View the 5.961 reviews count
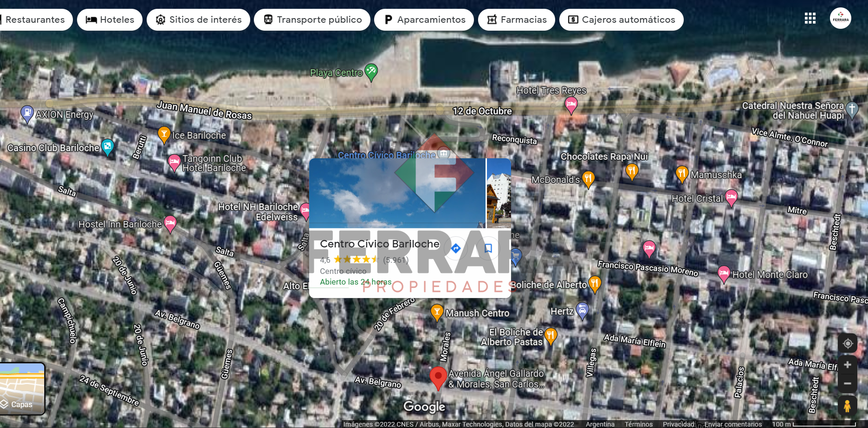 (x=396, y=260)
